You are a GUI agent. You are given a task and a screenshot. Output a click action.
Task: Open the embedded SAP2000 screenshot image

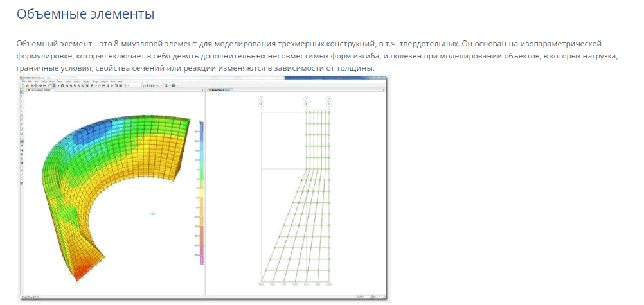(204, 188)
